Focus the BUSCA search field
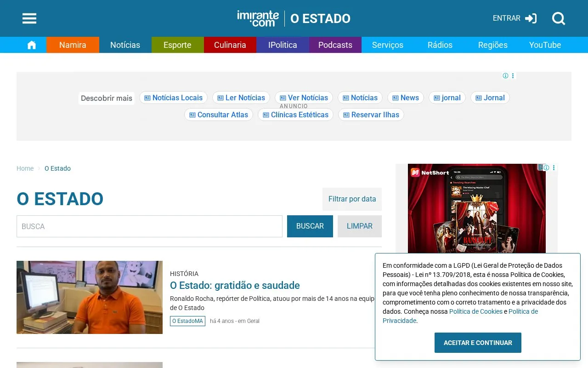Image resolution: width=588 pixels, height=368 pixels. (x=149, y=226)
